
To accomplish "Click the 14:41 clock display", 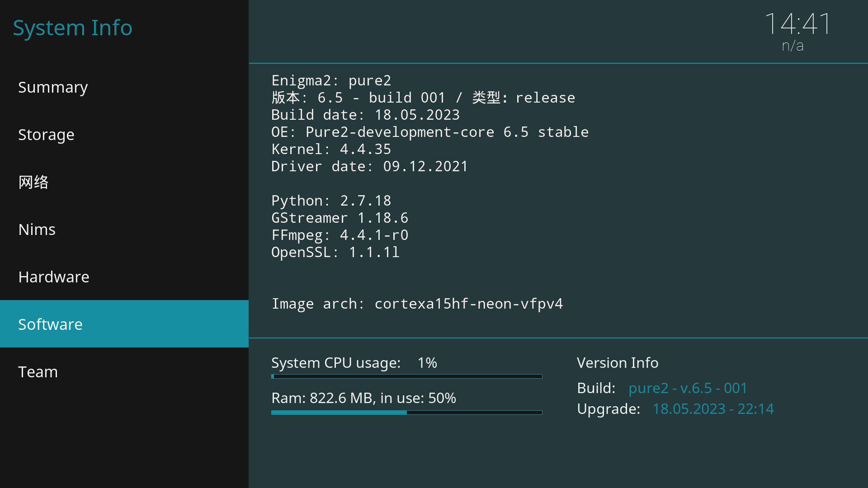I will 798,23.
